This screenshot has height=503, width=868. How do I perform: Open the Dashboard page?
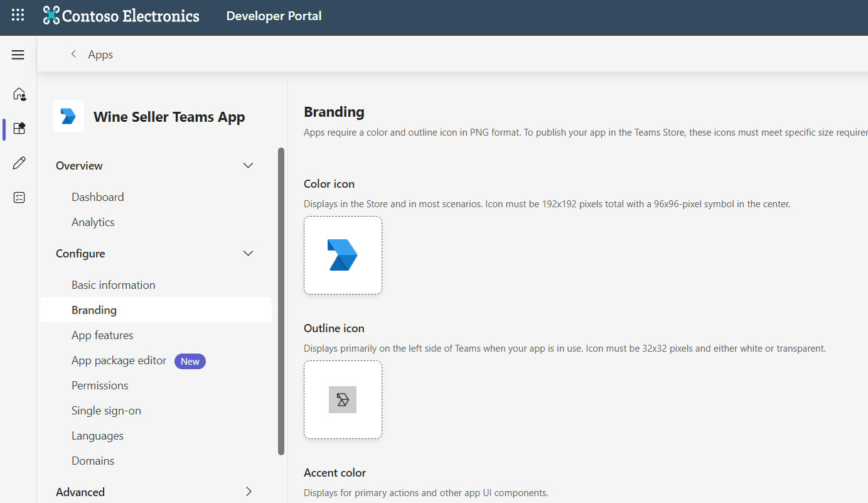[98, 197]
